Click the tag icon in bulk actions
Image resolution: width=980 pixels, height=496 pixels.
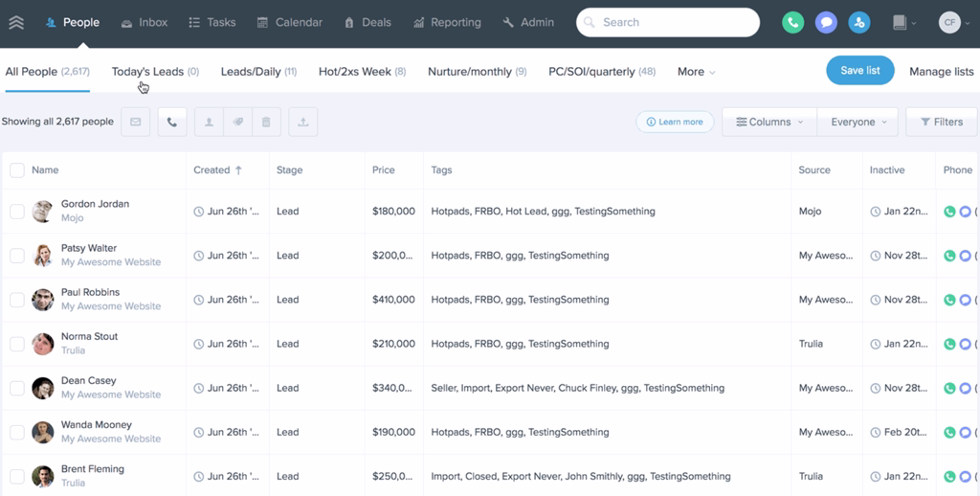tap(237, 122)
